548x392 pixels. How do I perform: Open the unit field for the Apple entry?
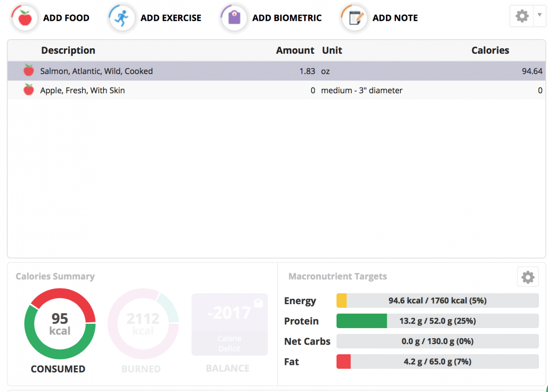[361, 91]
